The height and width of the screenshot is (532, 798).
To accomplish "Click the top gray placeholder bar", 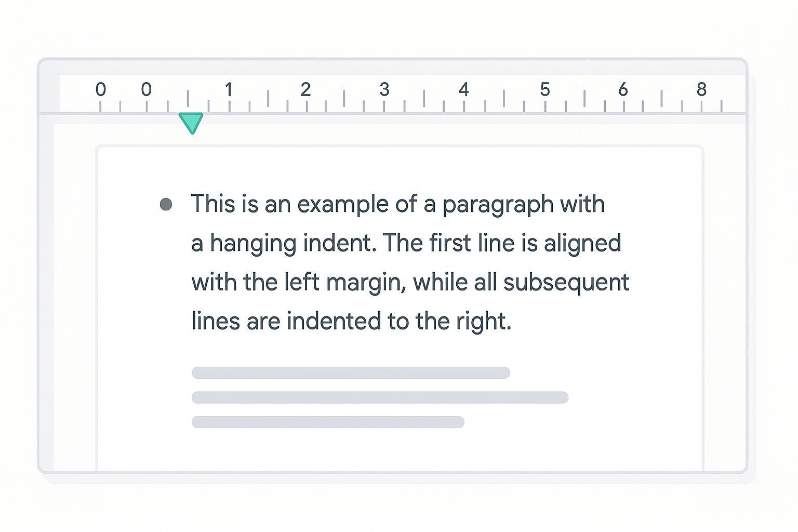I will pyautogui.click(x=351, y=373).
